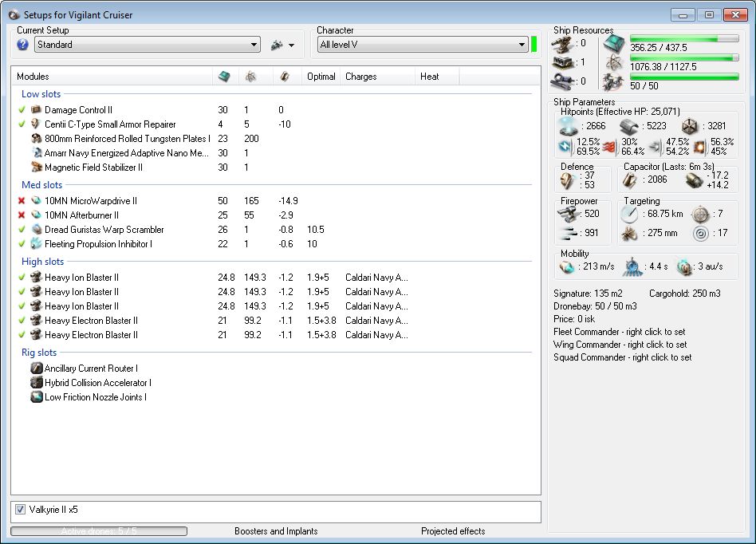Click the Active drones progress bar
Screen dimensions: 756x544
99,531
